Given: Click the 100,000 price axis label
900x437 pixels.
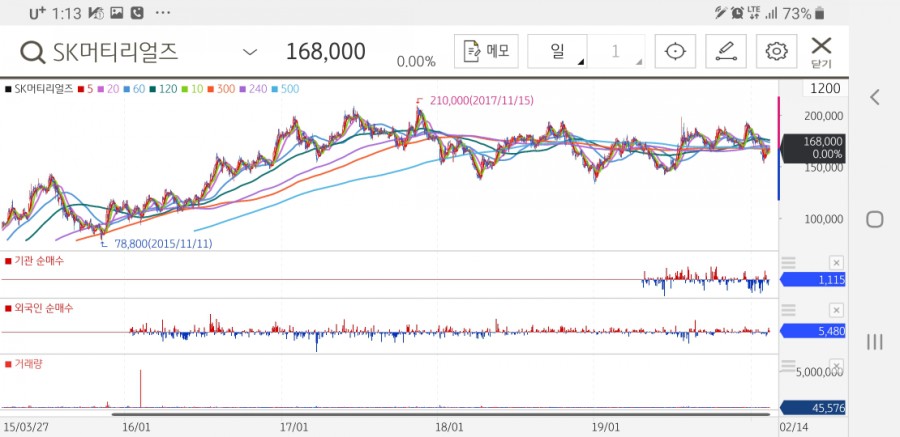Looking at the screenshot, I should pos(823,219).
